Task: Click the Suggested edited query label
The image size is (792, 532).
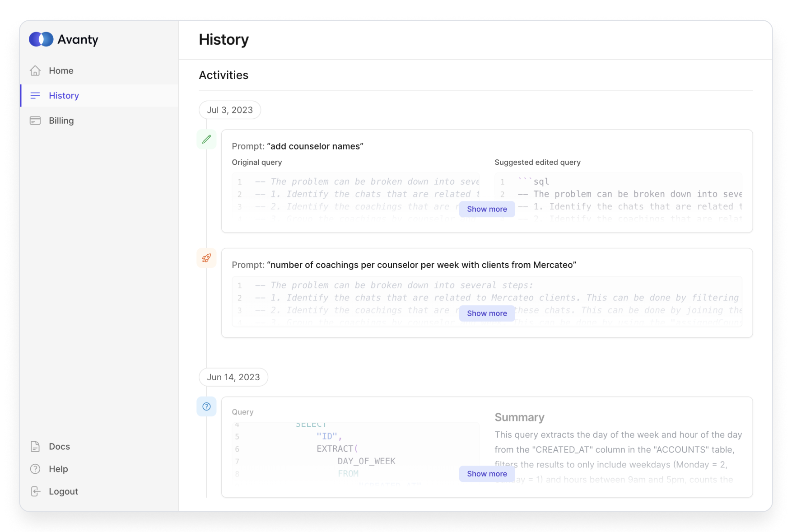Action: (537, 162)
